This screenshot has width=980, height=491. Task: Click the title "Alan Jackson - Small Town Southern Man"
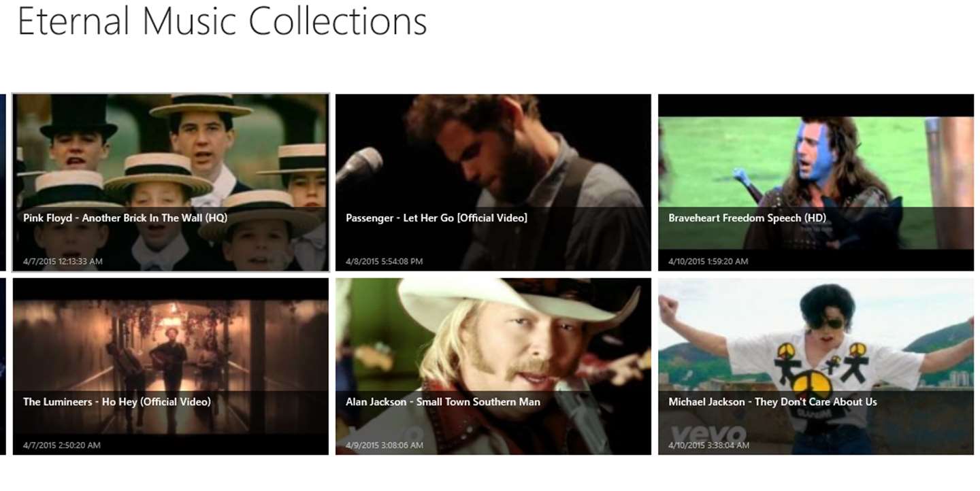443,402
